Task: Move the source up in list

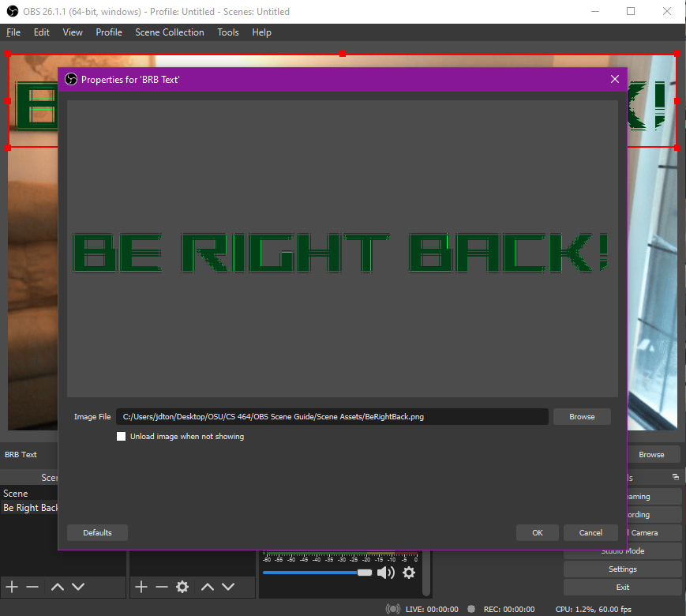Action: 208,587
